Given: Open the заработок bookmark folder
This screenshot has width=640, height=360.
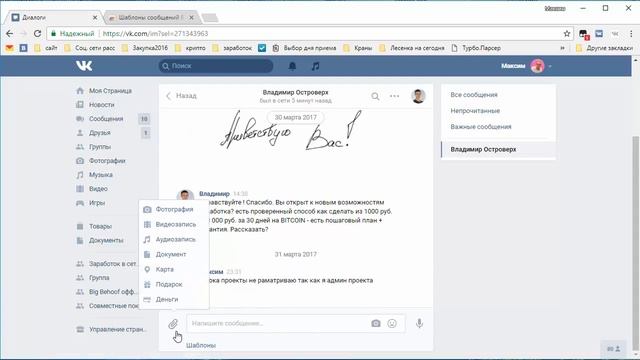Looking at the screenshot, I should pos(233,48).
